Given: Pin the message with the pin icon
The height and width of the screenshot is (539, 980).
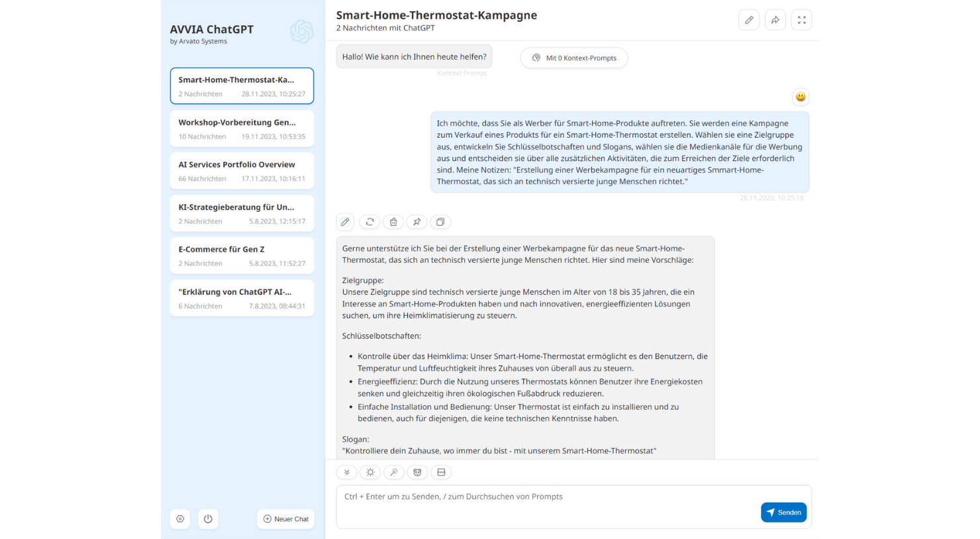Looking at the screenshot, I should tap(416, 222).
